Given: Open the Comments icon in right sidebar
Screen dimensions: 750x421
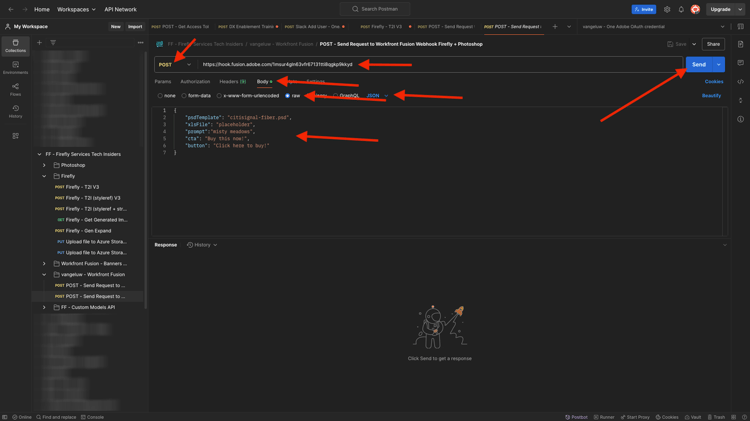Looking at the screenshot, I should (x=740, y=63).
